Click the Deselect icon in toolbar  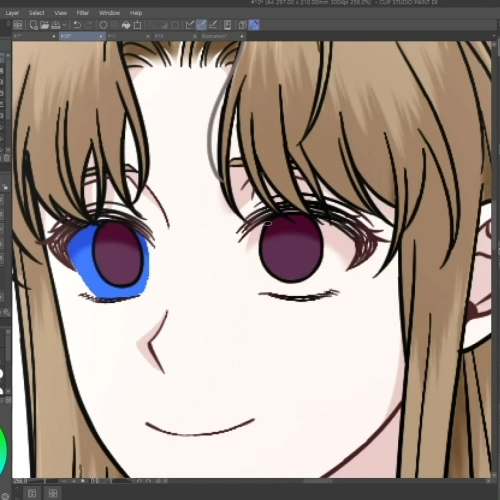click(x=153, y=25)
